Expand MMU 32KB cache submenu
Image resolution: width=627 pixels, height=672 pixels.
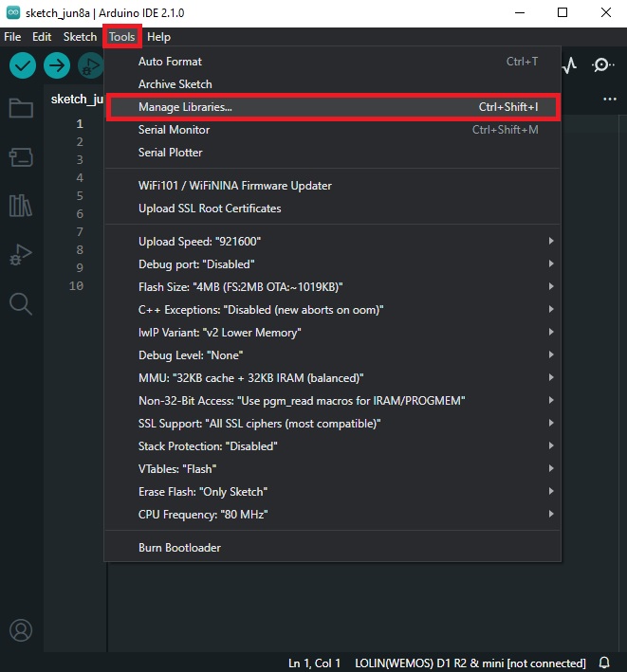(333, 377)
